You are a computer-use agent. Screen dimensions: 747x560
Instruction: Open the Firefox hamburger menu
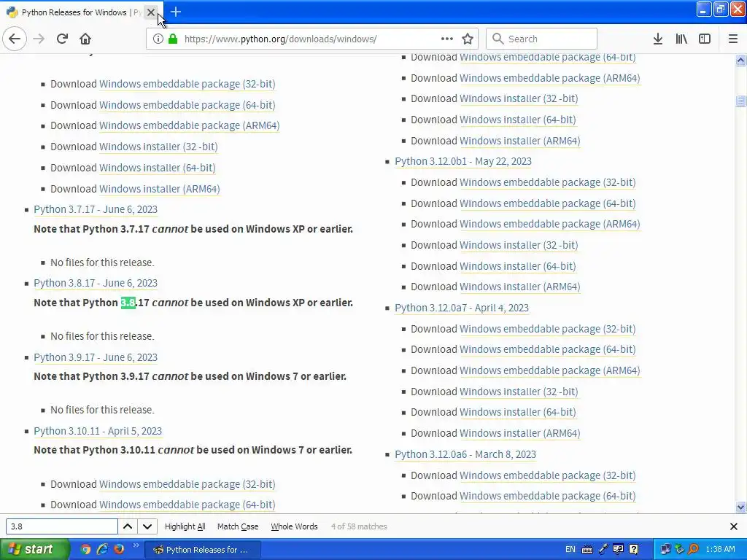tap(733, 39)
